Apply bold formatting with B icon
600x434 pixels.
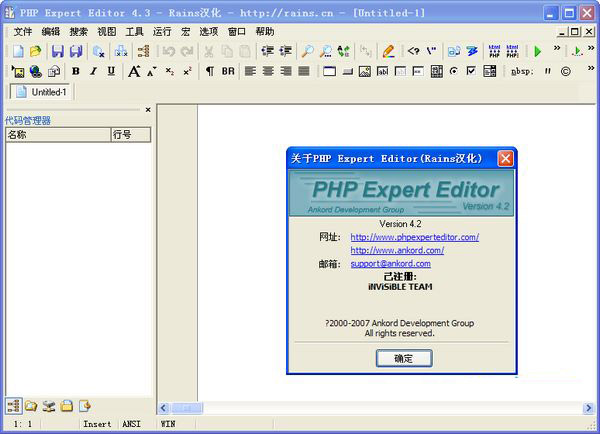[76, 71]
